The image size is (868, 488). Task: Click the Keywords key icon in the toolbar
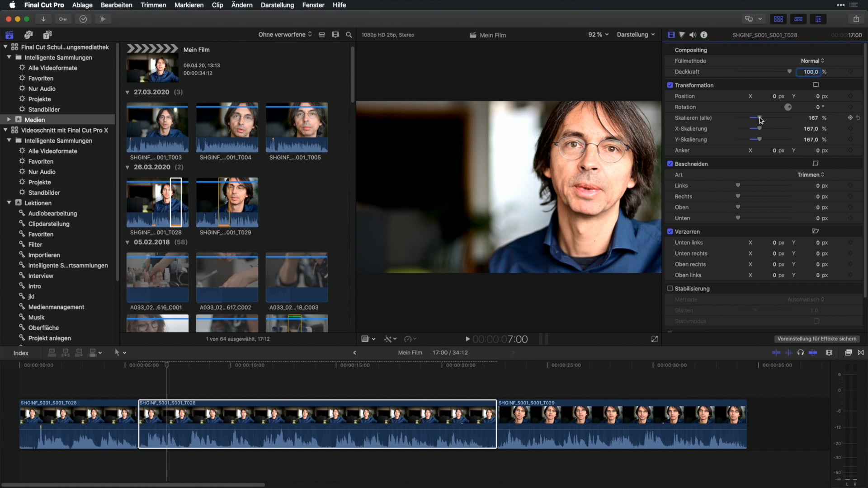tap(63, 19)
